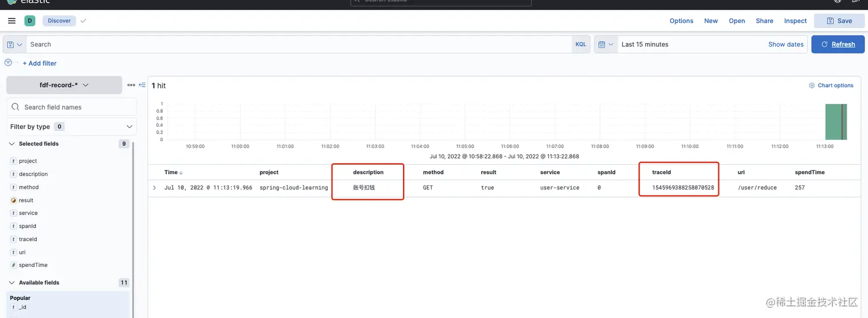Click text-type icon next to uri field
Viewport: 868px width, 318px height.
(x=14, y=252)
